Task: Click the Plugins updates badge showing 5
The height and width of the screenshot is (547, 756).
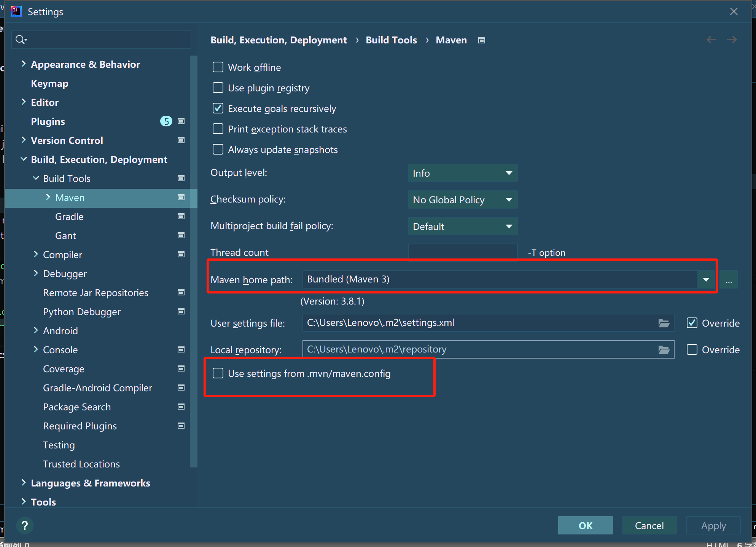Action: [166, 121]
